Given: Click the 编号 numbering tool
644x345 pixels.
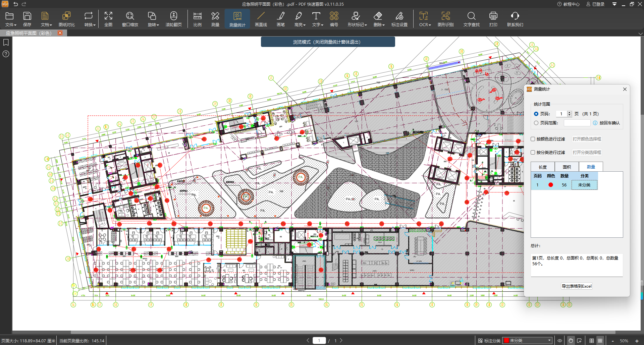Looking at the screenshot, I should (x=334, y=19).
